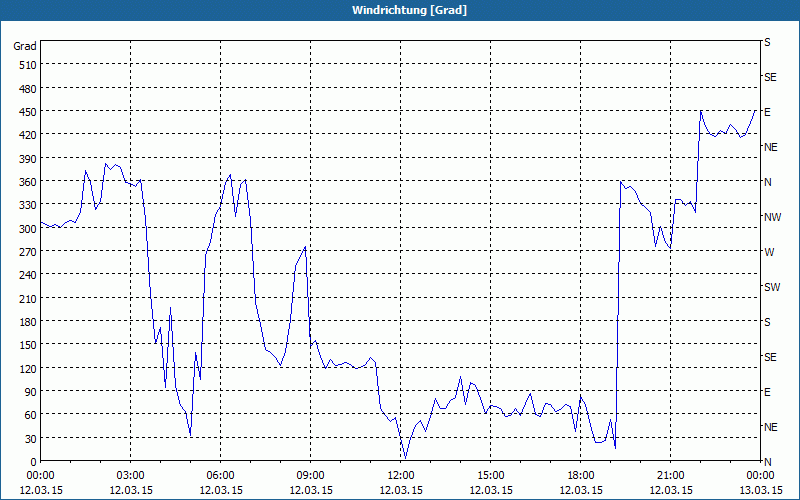
Task: Click the 12.03.15 date under 18:00
Action: (x=581, y=490)
